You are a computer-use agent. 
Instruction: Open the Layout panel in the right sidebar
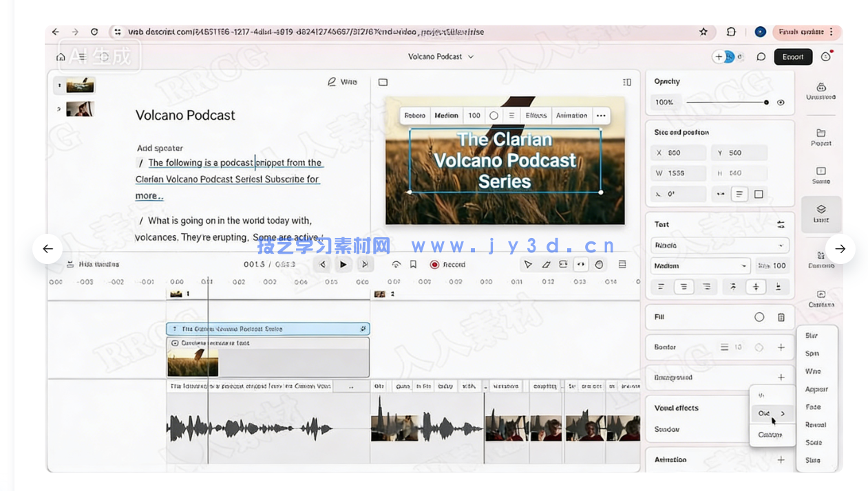coord(821,215)
